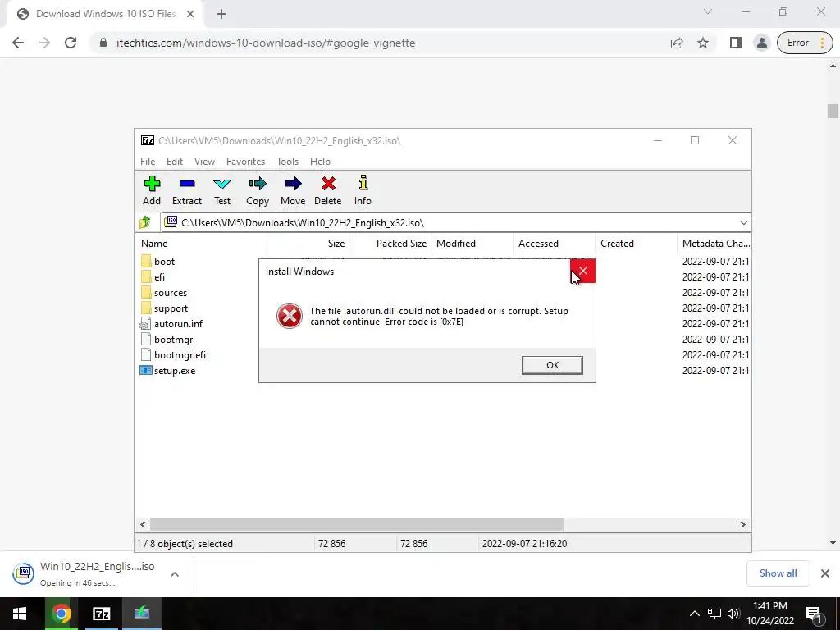Sort by the Created column header
The height and width of the screenshot is (630, 840).
pyautogui.click(x=636, y=243)
